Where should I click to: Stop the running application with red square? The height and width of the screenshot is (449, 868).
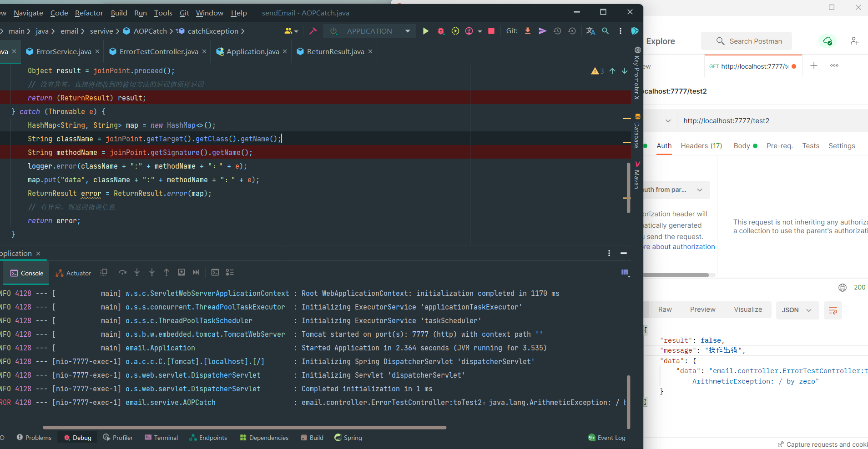point(491,31)
